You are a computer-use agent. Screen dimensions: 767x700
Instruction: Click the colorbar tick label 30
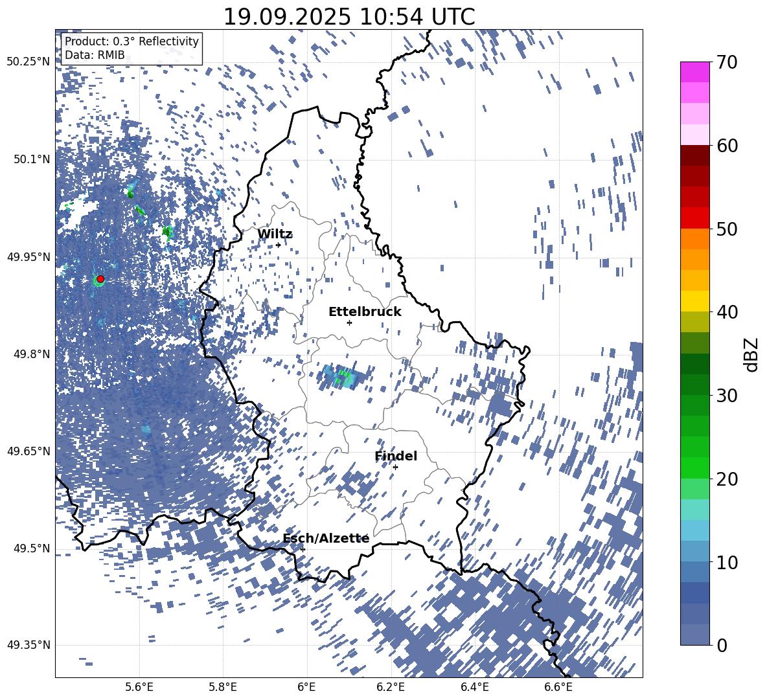727,395
